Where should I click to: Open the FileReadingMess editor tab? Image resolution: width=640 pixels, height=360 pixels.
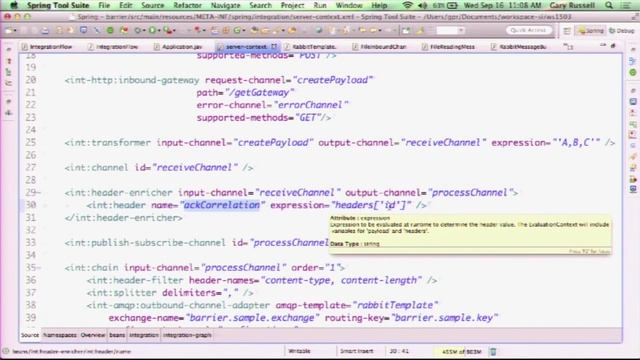tap(448, 47)
